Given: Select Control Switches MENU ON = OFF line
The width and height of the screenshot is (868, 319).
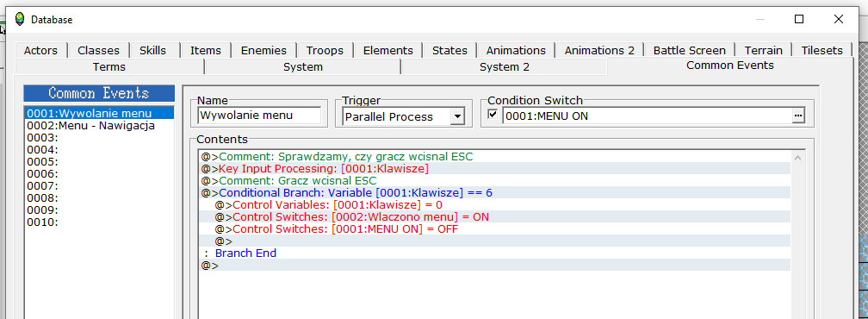Looking at the screenshot, I should pyautogui.click(x=495, y=228).
